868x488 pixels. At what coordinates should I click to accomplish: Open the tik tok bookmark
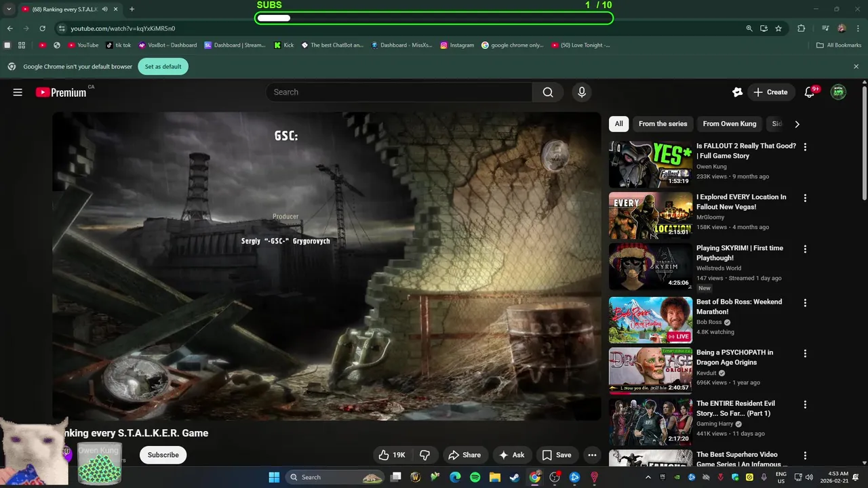coord(118,45)
